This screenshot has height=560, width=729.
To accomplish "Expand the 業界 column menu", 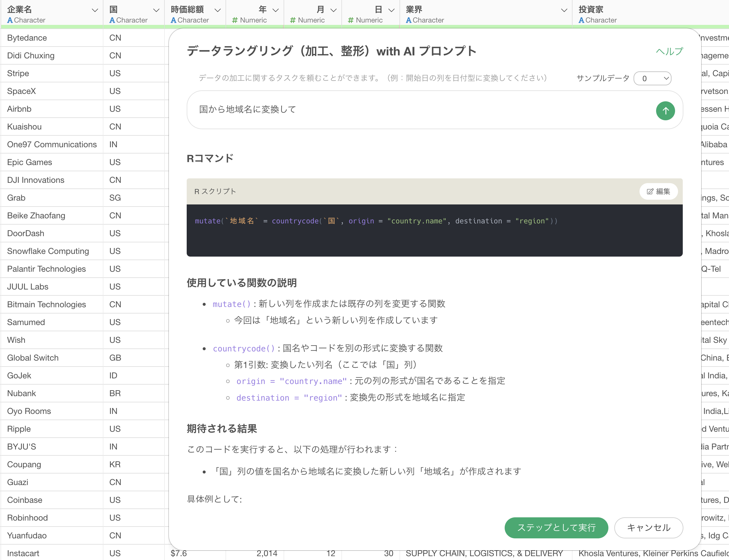I will [x=564, y=10].
